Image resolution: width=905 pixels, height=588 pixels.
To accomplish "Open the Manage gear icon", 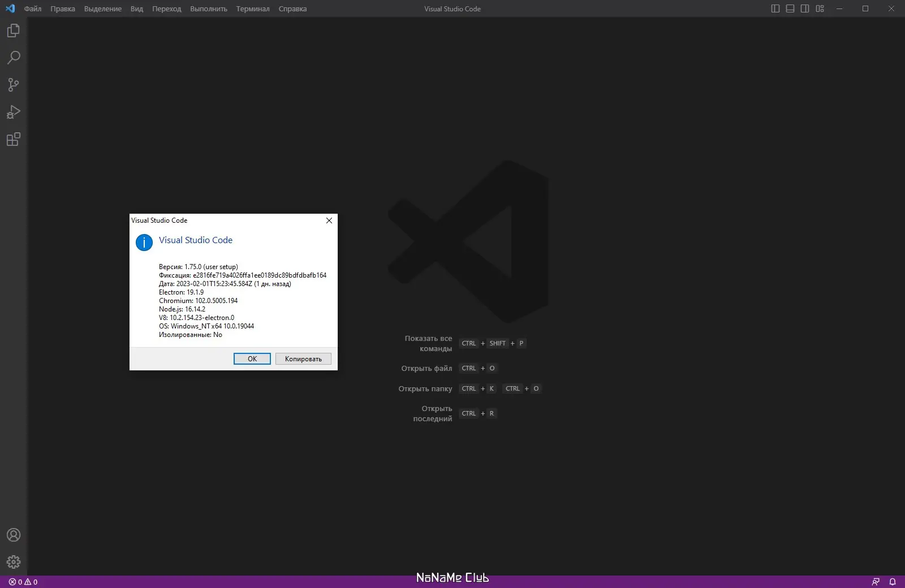I will pos(14,562).
